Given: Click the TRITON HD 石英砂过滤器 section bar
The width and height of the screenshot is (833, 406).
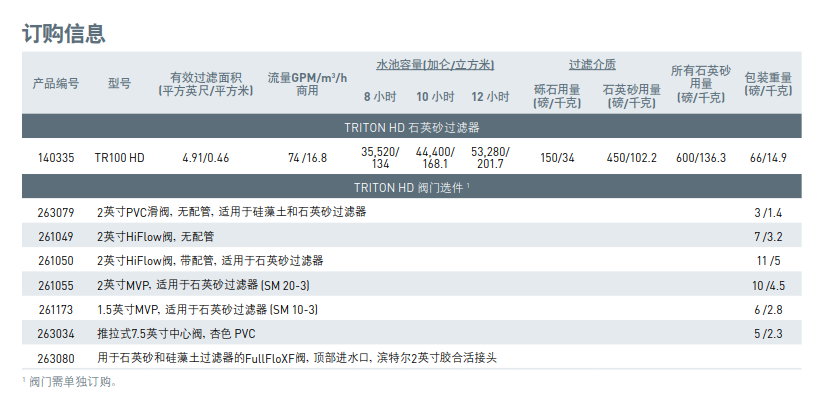Looking at the screenshot, I should [411, 126].
